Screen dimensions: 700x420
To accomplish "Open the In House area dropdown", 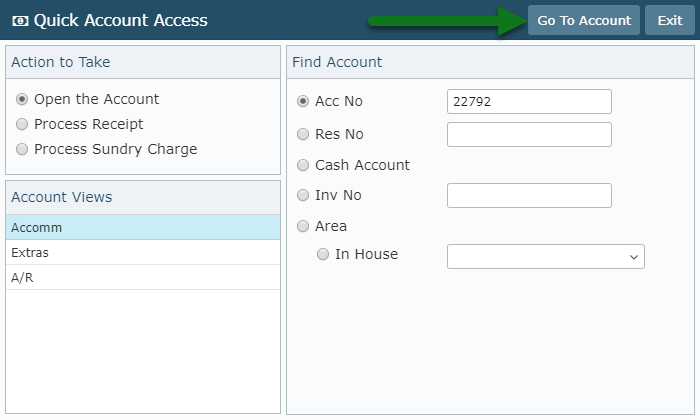I will 546,257.
